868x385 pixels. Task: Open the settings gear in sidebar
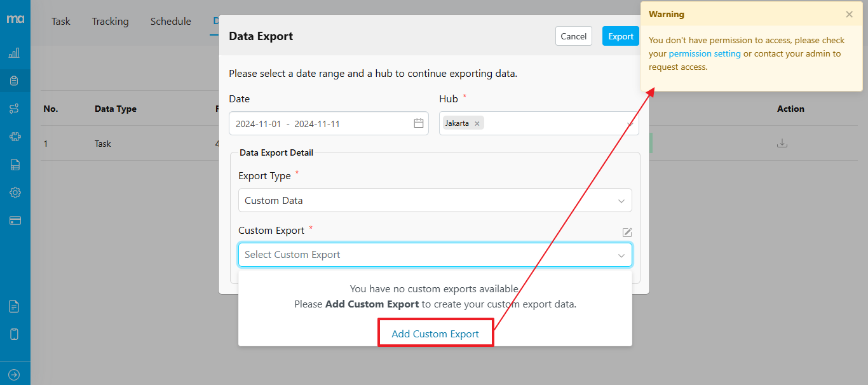(x=15, y=192)
